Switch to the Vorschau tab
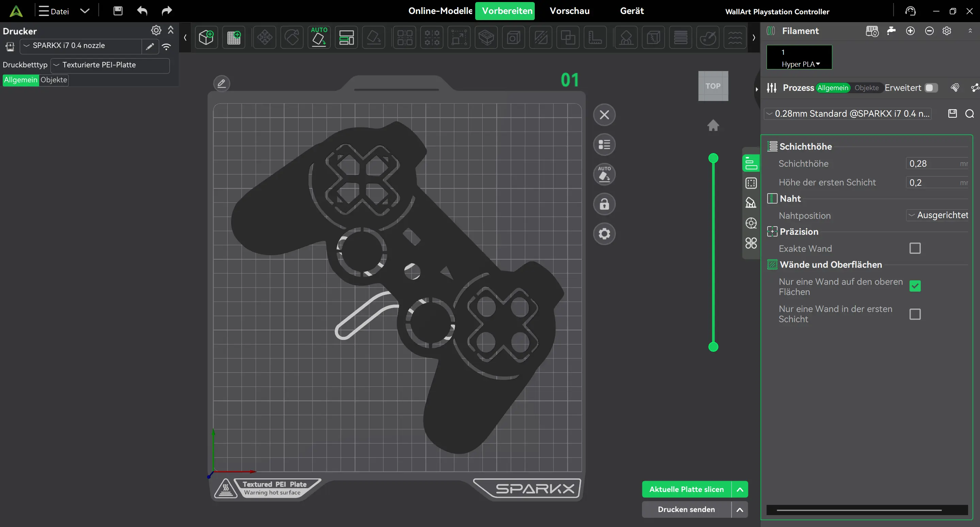The height and width of the screenshot is (527, 980). (569, 11)
